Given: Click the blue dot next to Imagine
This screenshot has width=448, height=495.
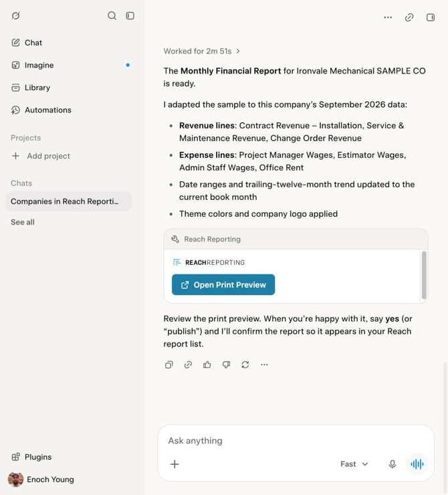Looking at the screenshot, I should [x=128, y=65].
